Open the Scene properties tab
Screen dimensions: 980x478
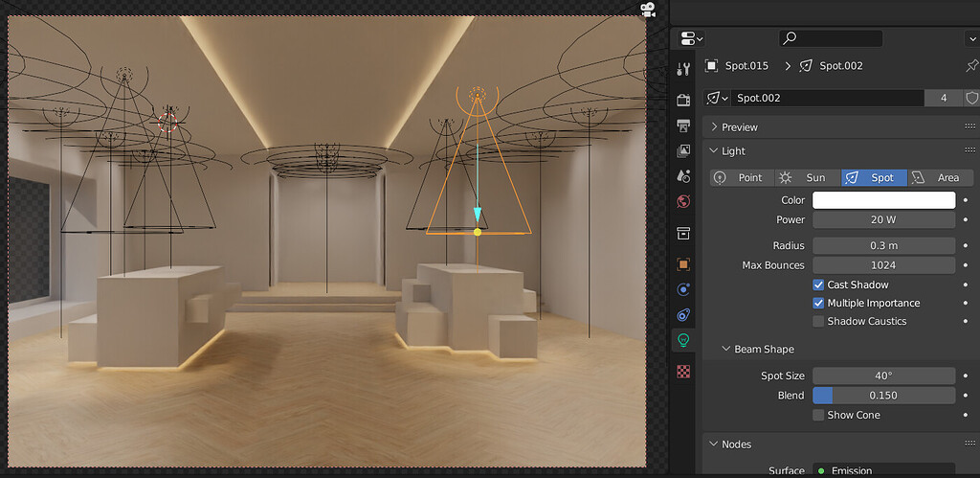(x=683, y=176)
